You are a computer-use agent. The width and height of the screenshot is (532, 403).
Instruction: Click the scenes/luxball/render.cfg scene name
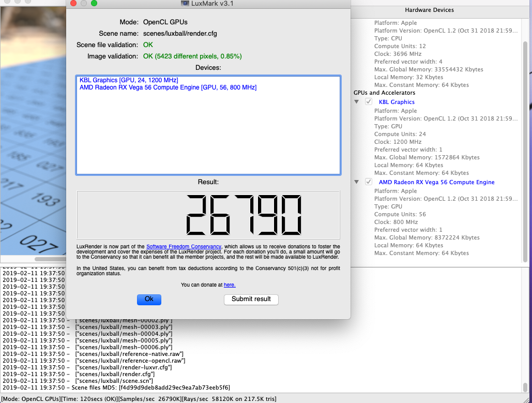tap(180, 34)
